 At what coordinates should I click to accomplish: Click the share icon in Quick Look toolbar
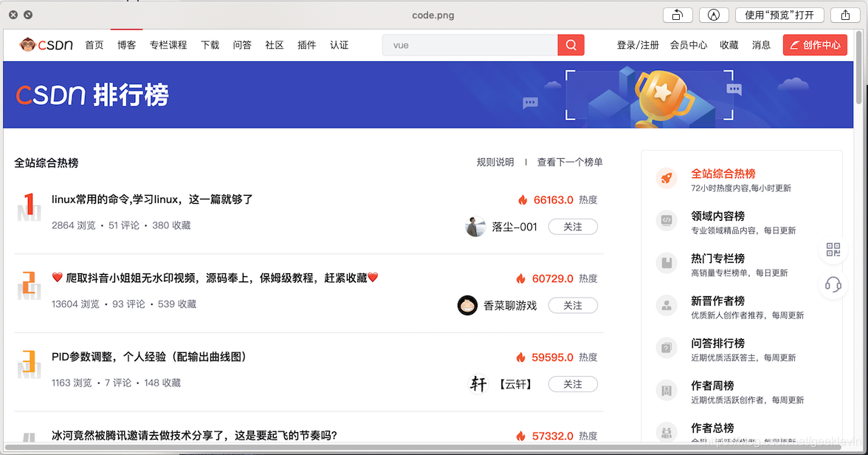845,15
